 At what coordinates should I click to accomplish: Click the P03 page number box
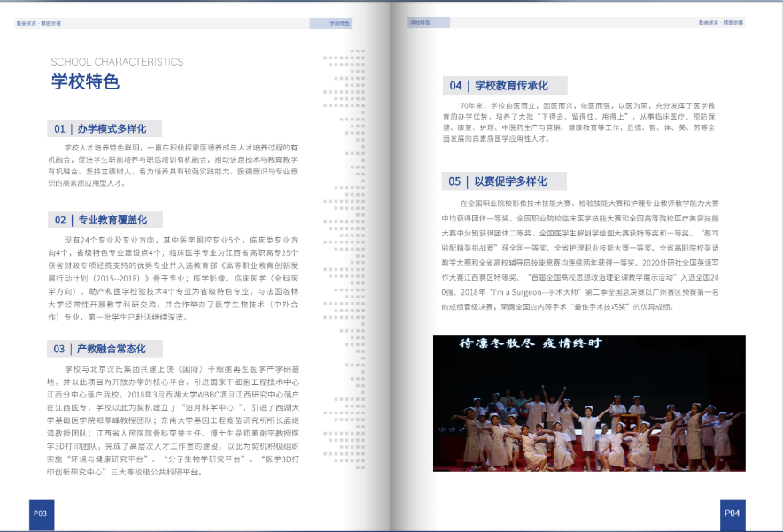[x=42, y=514]
